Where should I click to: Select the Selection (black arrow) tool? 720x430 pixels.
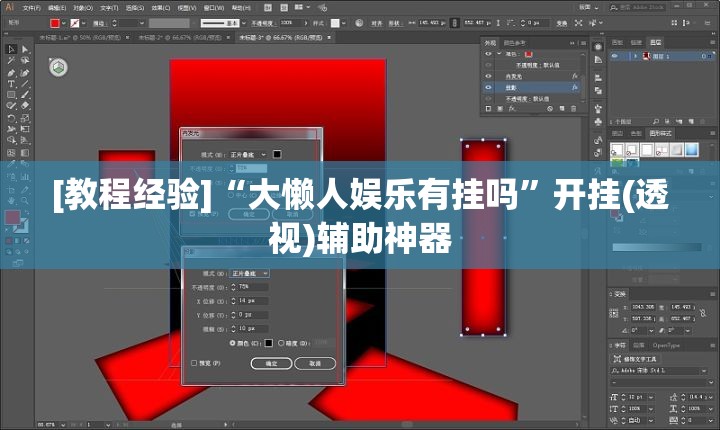point(11,49)
